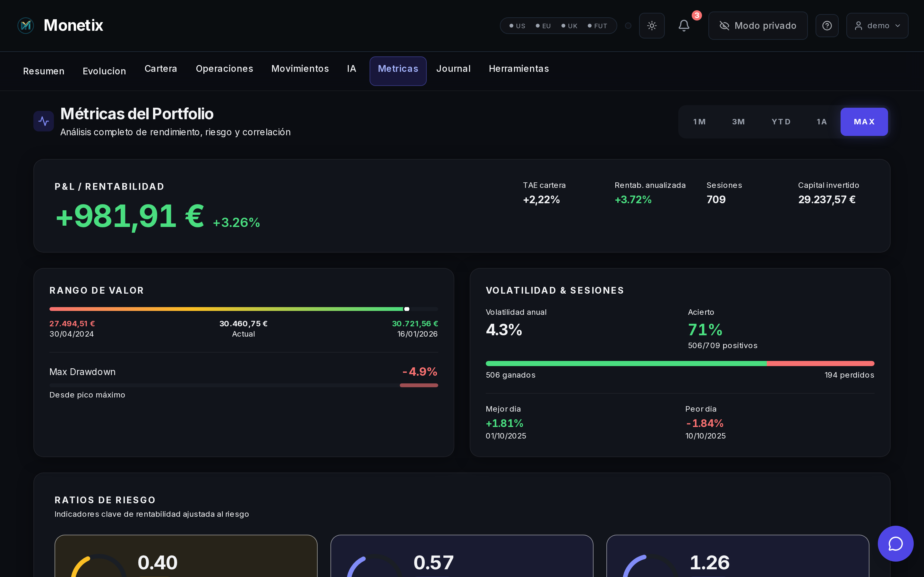Open the chat bubble widget

[895, 543]
